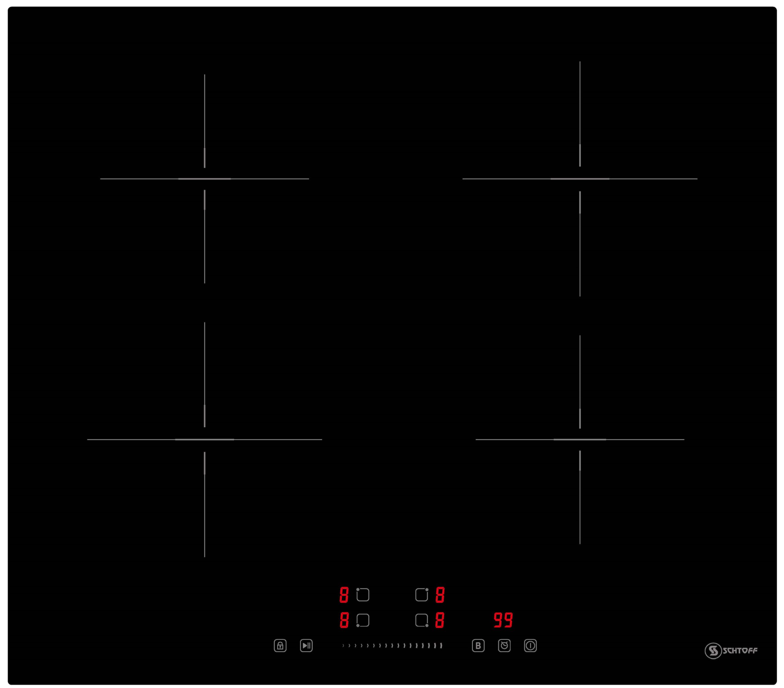This screenshot has width=784, height=688.
Task: Tap the red 99 timer display
Action: coord(503,619)
